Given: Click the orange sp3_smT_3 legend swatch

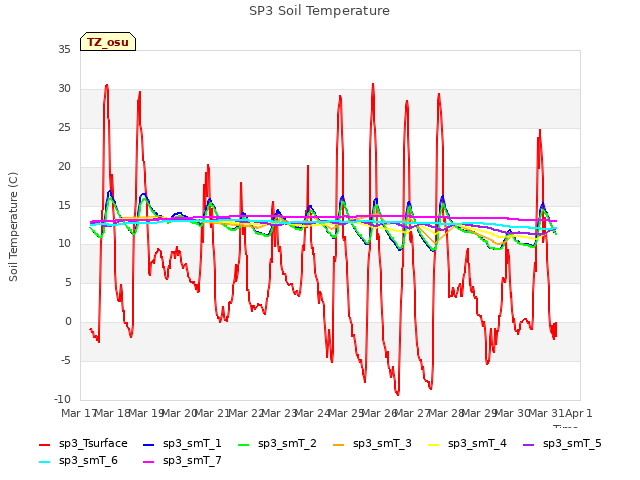Looking at the screenshot, I should [x=339, y=444].
